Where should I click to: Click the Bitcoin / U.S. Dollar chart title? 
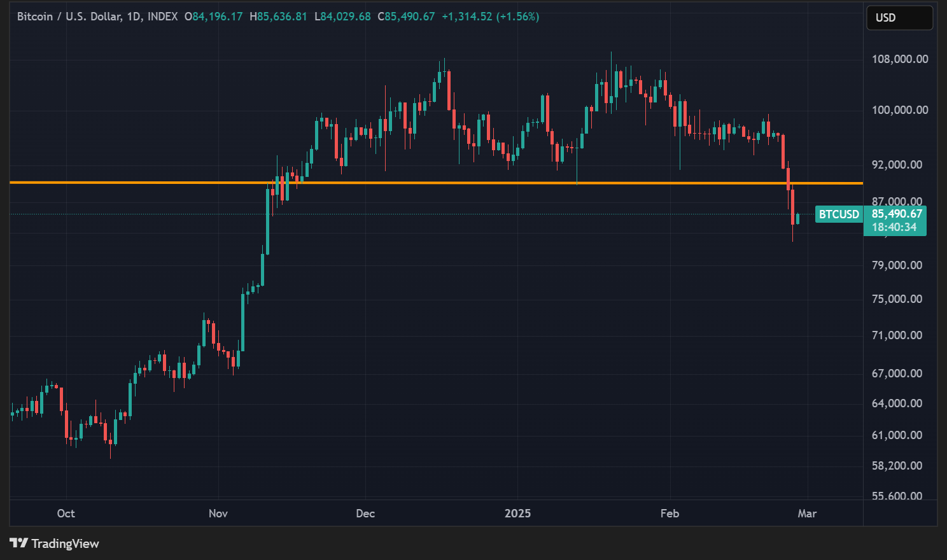click(x=97, y=17)
